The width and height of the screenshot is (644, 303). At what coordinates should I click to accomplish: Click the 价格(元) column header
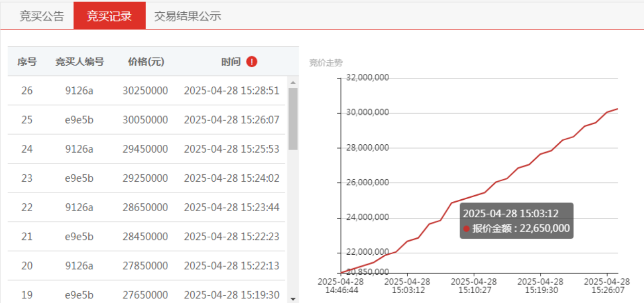(x=146, y=62)
